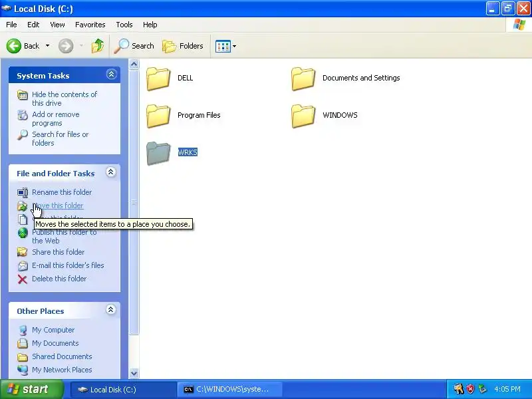Screen dimensions: 532x399
Task: Click the red X delete icon
Action: [x=23, y=279]
